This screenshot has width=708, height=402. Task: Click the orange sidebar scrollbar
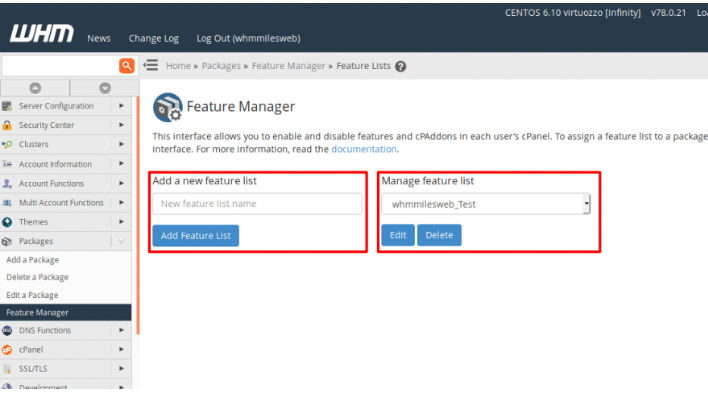(138, 215)
